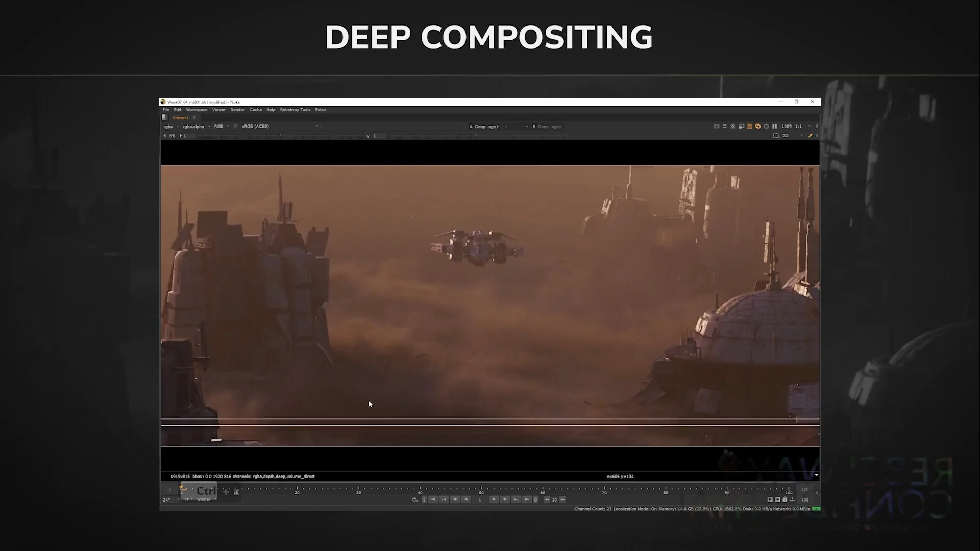Open the Global frame range dropdown
The image size is (980, 551).
click(x=207, y=499)
